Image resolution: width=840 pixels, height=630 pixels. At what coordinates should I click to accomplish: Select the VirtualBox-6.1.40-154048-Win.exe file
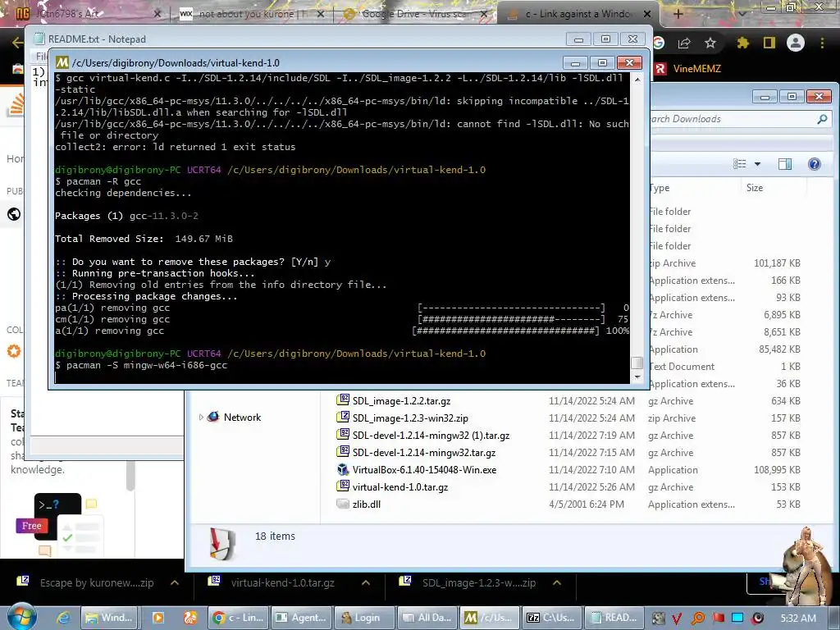pyautogui.click(x=424, y=470)
